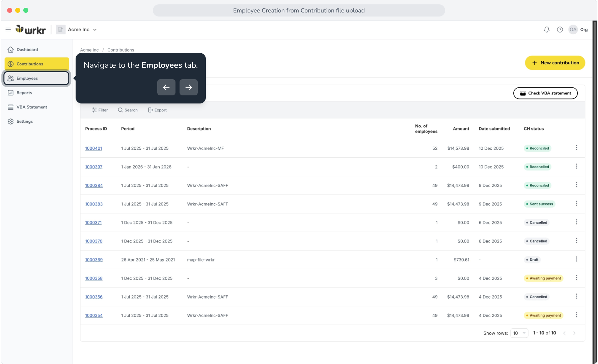Go to next tour step arrow
This screenshot has width=598, height=364.
click(189, 87)
